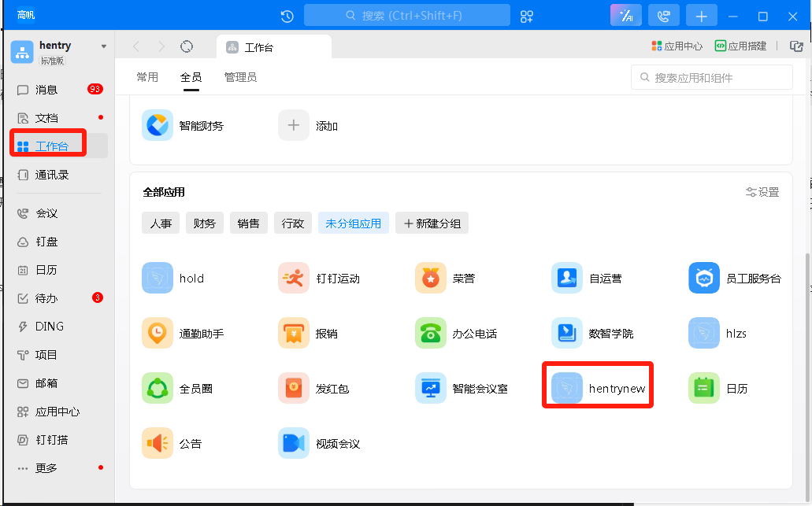Viewport: 812px width, 506px height.
Task: Open the AI assistant button in title bar
Action: click(x=626, y=16)
